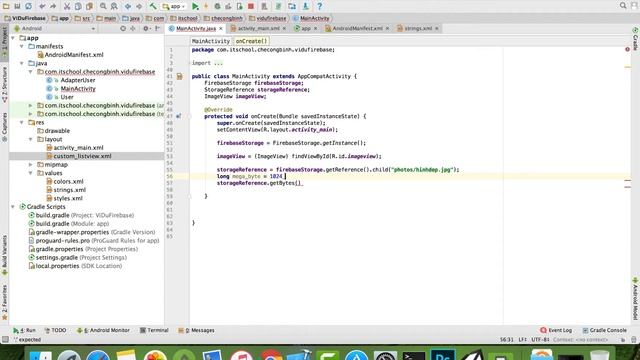640x360 pixels.
Task: Collapse the Gradle Scripts node
Action: pyautogui.click(x=13, y=207)
